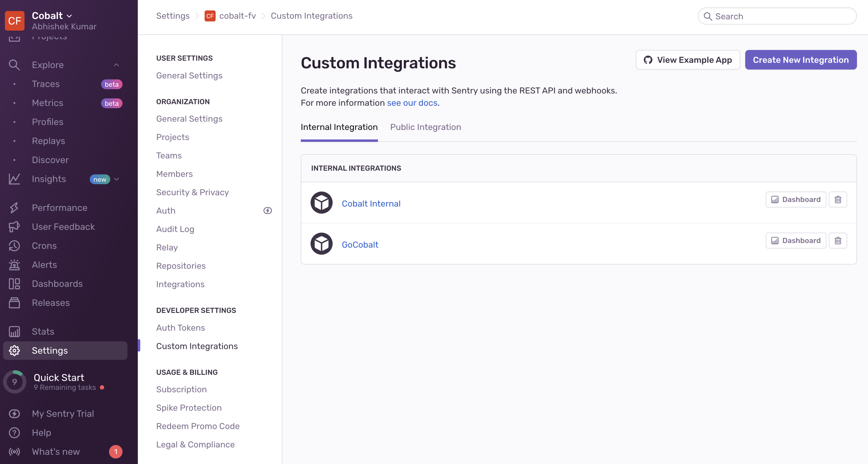
Task: Follow the 'see our docs' link
Action: pos(412,103)
